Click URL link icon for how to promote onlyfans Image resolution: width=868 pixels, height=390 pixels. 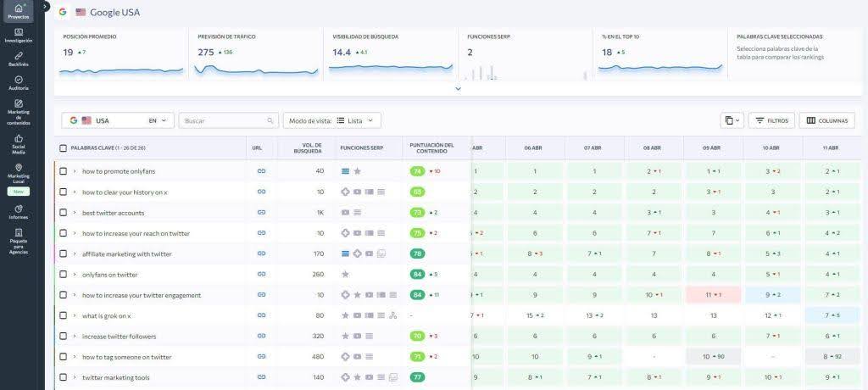click(x=261, y=171)
